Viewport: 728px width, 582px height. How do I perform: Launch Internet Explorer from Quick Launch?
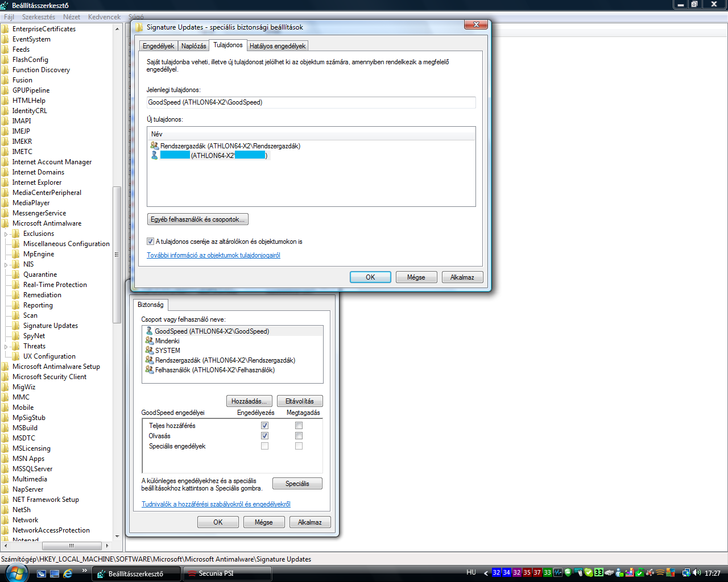68,573
